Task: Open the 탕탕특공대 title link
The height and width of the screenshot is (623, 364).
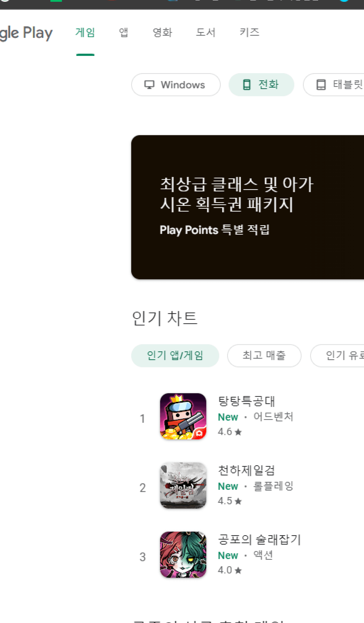Action: pos(246,401)
